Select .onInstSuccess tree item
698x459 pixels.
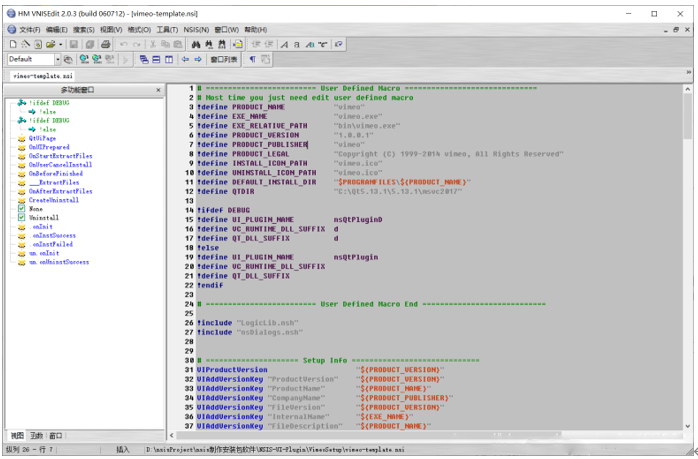[x=54, y=235]
